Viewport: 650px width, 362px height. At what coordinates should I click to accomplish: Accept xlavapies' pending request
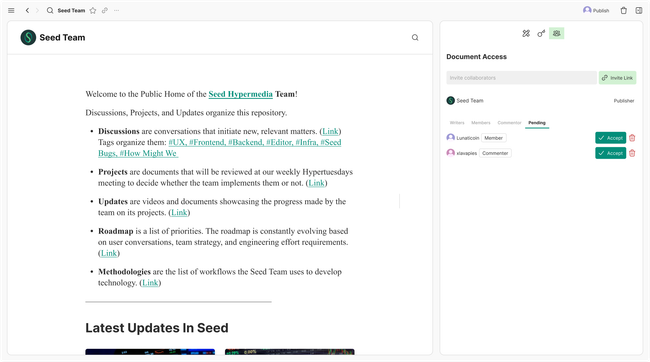(x=610, y=153)
